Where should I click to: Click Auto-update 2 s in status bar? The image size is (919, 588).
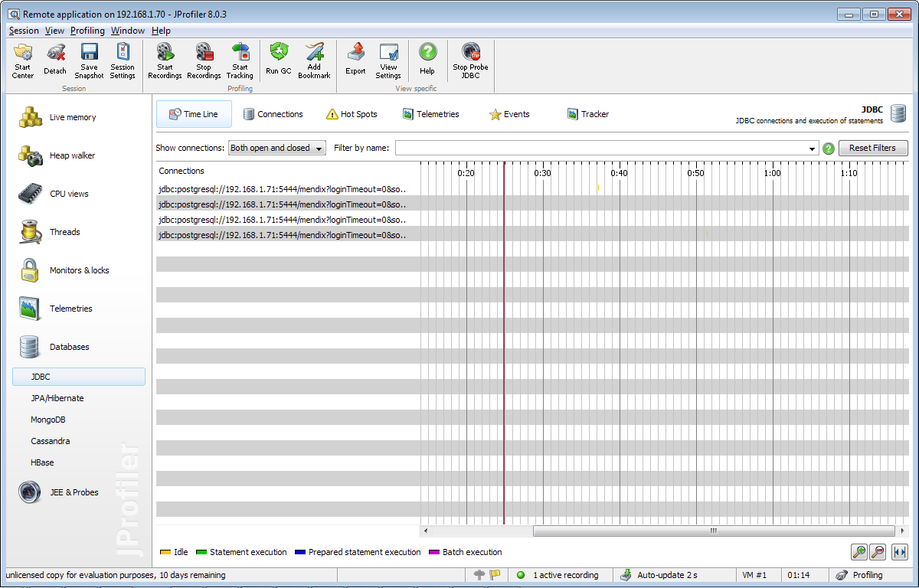660,575
